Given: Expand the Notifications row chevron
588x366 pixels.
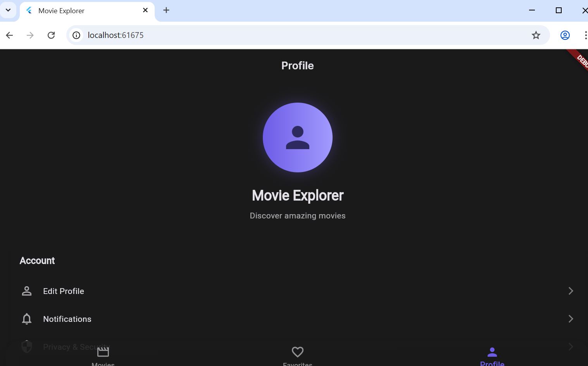Looking at the screenshot, I should click(x=570, y=318).
